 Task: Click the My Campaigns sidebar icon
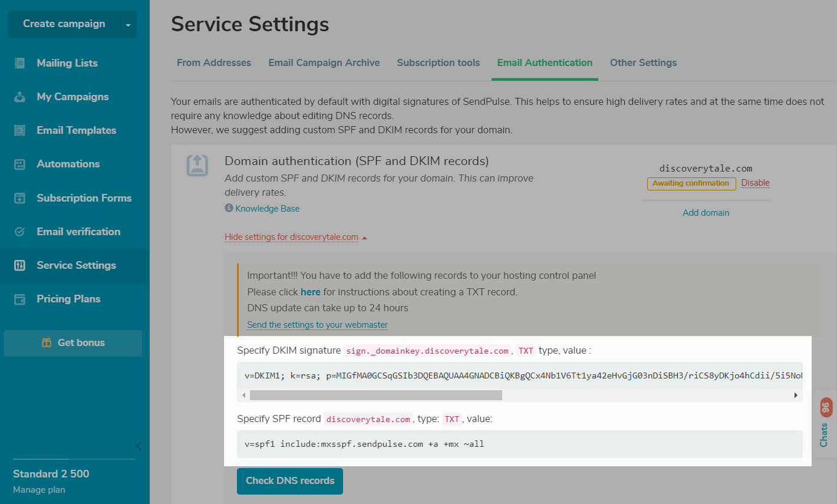19,97
